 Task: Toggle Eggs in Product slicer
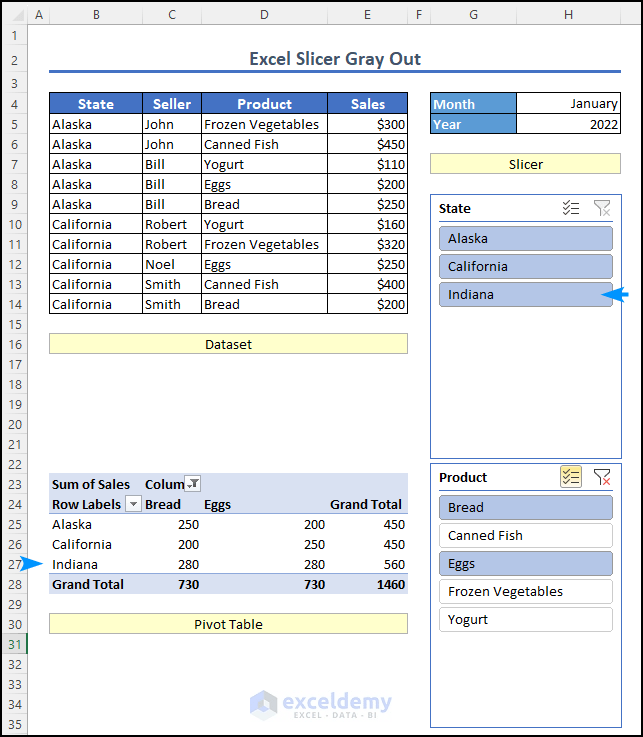tap(525, 564)
